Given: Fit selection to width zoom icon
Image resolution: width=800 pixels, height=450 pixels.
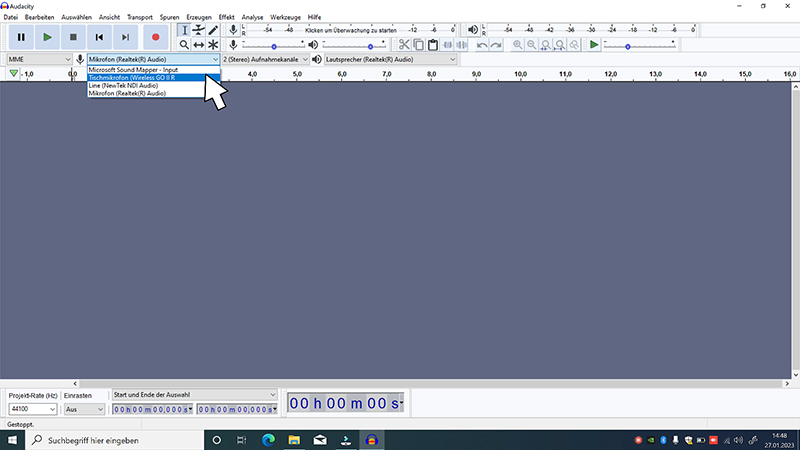Looking at the screenshot, I should coord(546,45).
